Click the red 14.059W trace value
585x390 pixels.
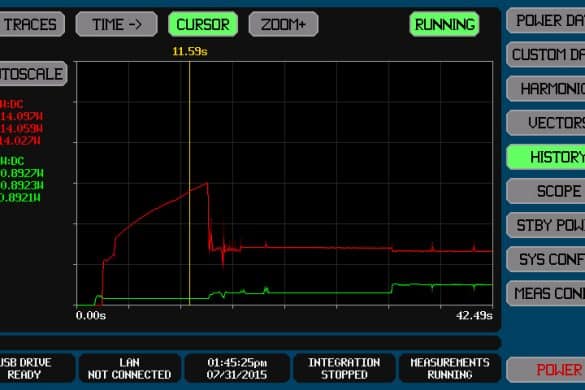pyautogui.click(x=22, y=129)
